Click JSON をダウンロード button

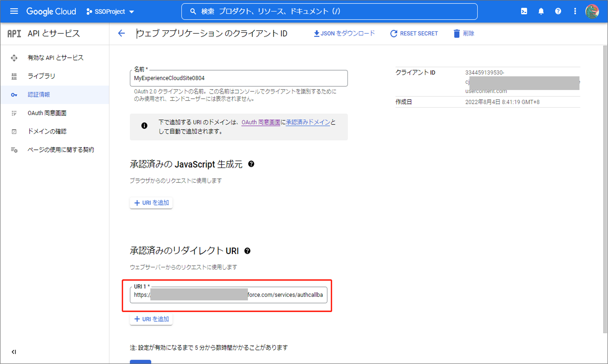(x=344, y=33)
